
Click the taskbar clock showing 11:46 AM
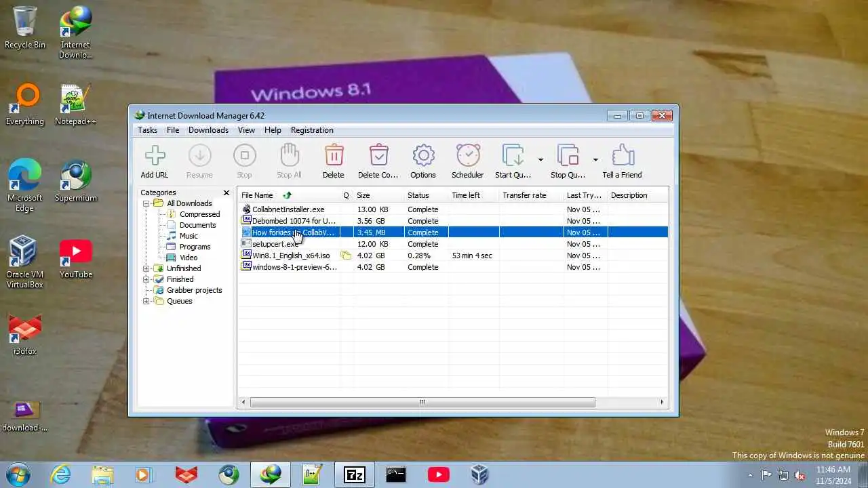[833, 474]
